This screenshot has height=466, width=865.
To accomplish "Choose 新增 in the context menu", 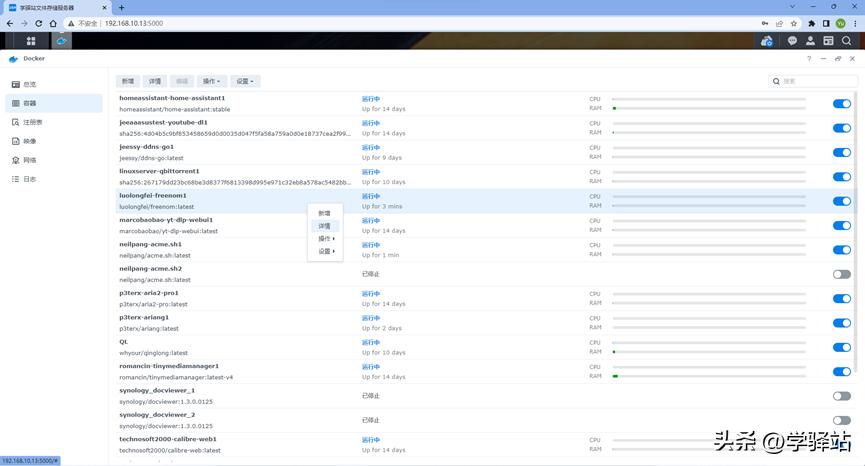I will [325, 213].
